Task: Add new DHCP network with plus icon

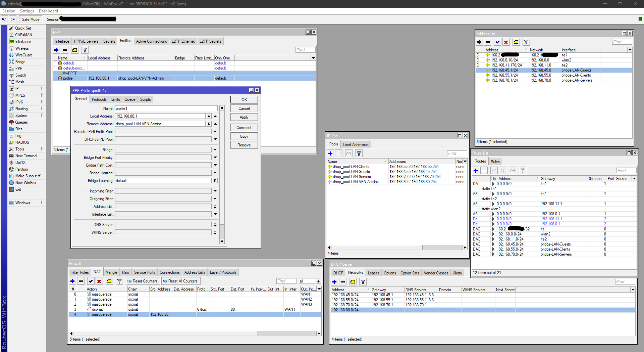Action: click(x=334, y=282)
